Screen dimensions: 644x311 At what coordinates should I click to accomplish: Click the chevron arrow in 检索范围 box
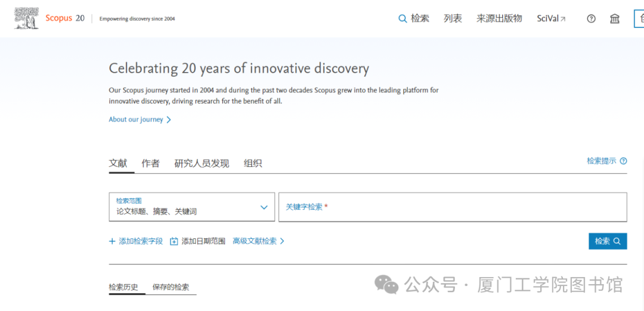pos(264,207)
